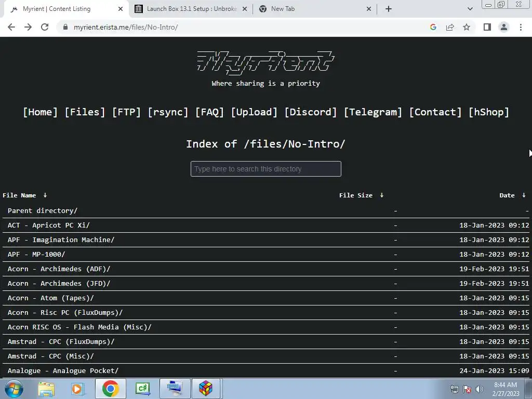Expand the tab search chevron
Screen dimensions: 532x399
click(470, 9)
